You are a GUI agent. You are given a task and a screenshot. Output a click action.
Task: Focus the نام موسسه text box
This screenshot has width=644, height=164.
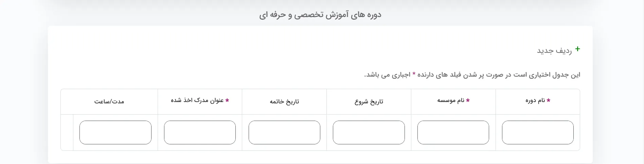(453, 132)
